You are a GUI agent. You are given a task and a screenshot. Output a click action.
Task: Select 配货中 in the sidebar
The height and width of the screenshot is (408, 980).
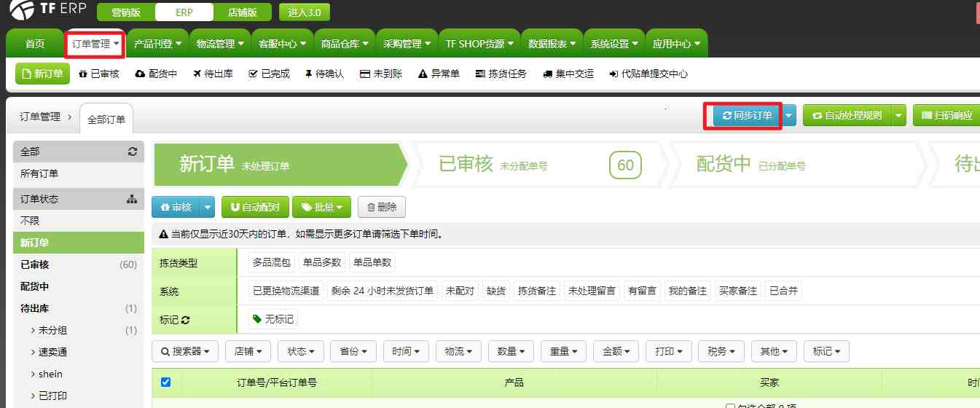coord(79,286)
